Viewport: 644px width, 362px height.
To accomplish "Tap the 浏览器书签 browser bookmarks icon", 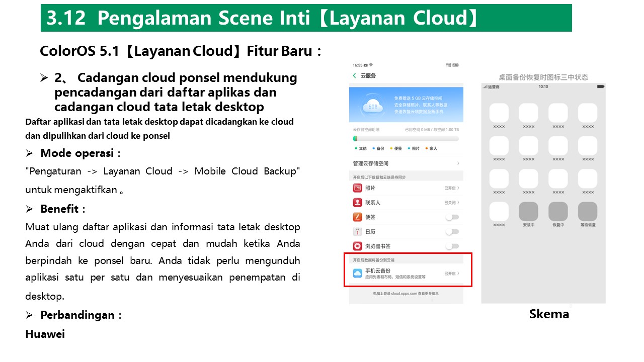I will point(357,246).
